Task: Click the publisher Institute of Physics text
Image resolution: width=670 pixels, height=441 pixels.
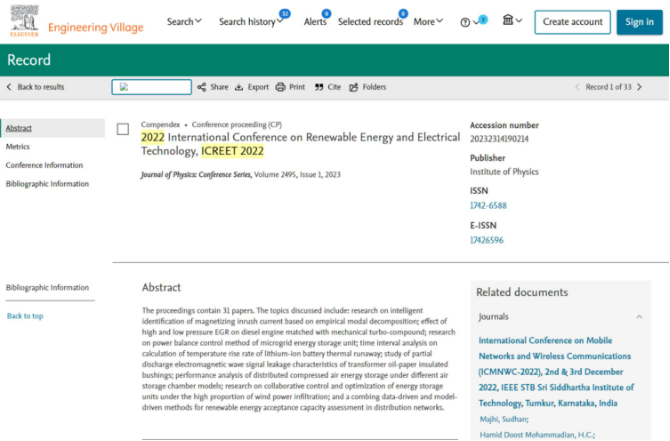Action: [x=504, y=172]
